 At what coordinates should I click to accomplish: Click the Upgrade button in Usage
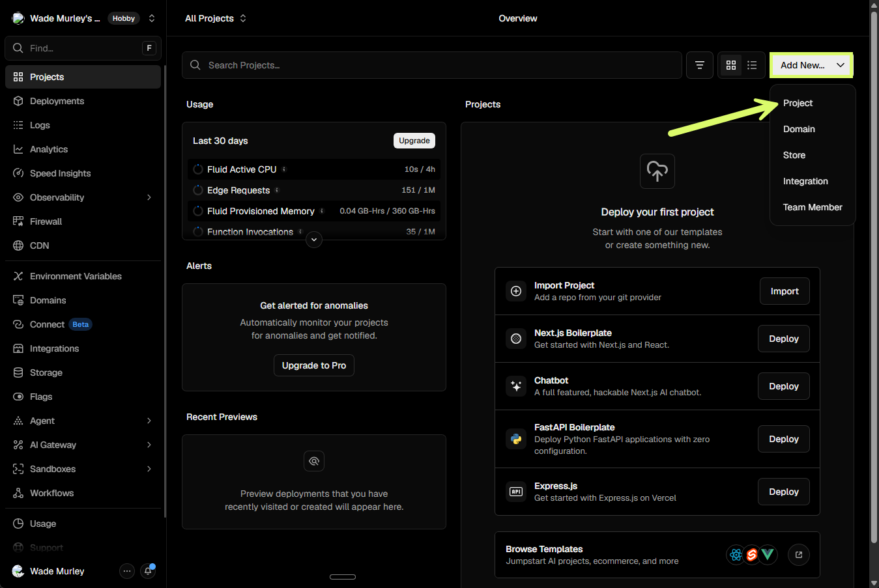pos(414,141)
